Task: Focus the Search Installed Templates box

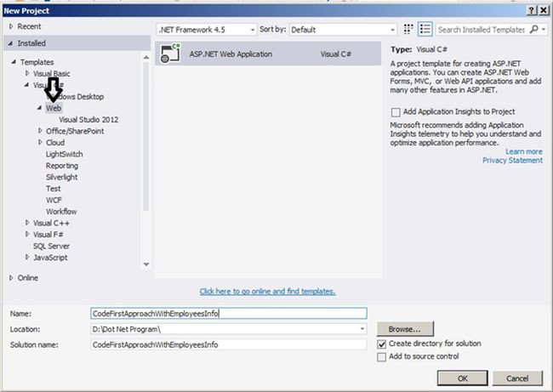Action: [482, 30]
